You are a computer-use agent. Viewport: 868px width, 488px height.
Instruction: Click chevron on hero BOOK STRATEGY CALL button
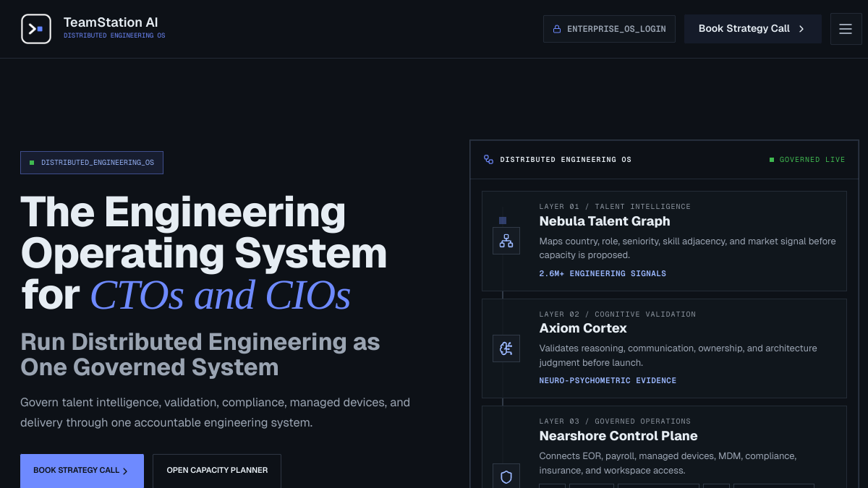click(125, 471)
